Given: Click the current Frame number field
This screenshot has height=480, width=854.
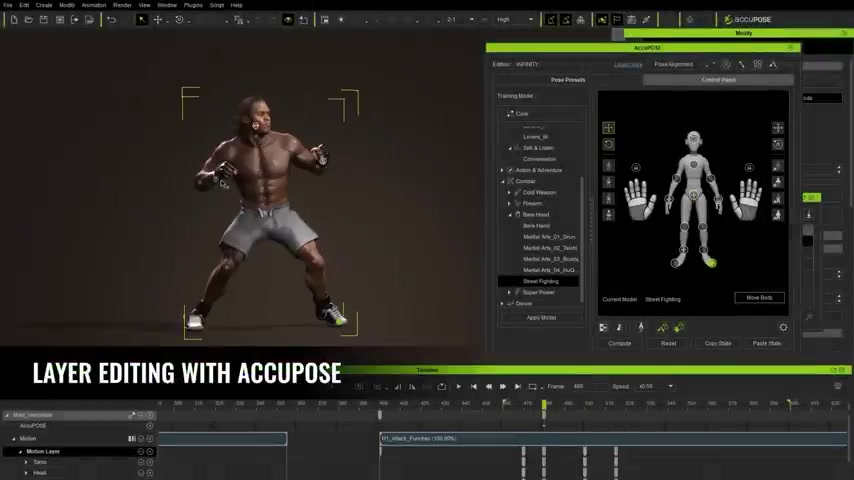Looking at the screenshot, I should (x=588, y=386).
